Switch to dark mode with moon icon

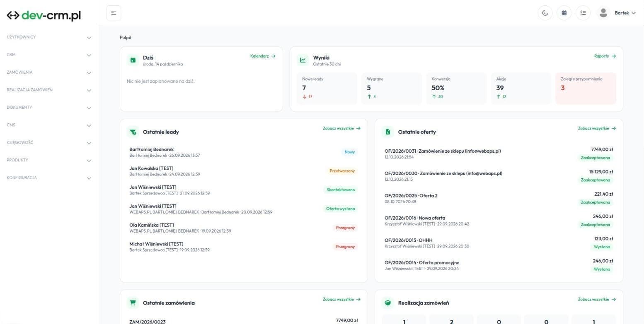(545, 13)
